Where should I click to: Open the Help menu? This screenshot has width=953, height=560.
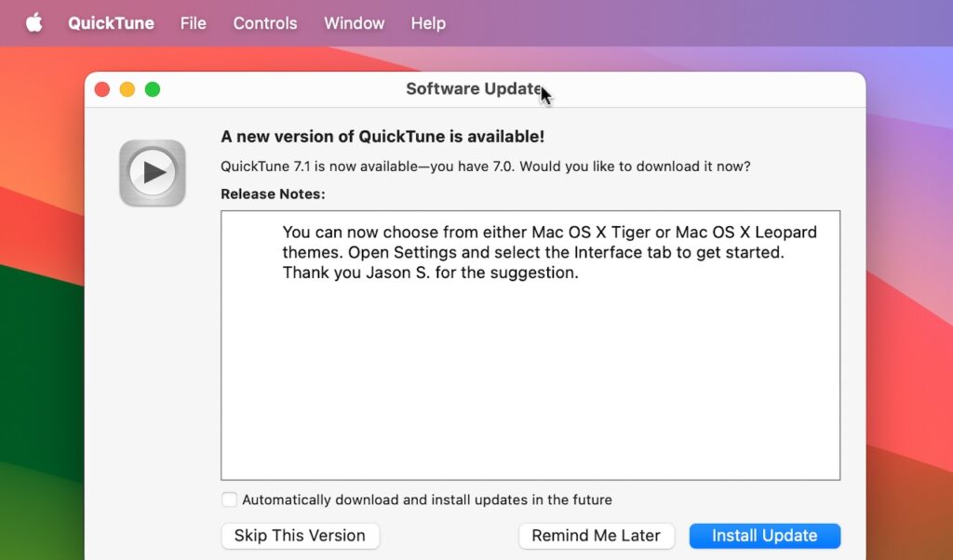tap(428, 22)
